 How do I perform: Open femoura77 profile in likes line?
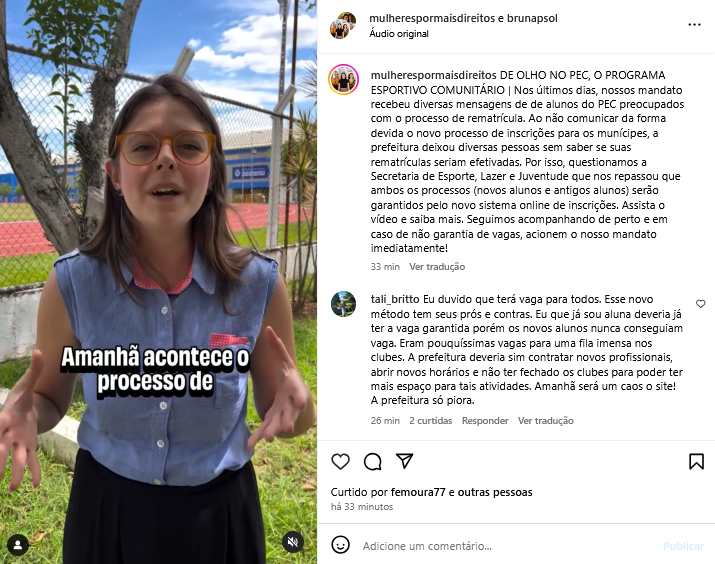tap(418, 492)
